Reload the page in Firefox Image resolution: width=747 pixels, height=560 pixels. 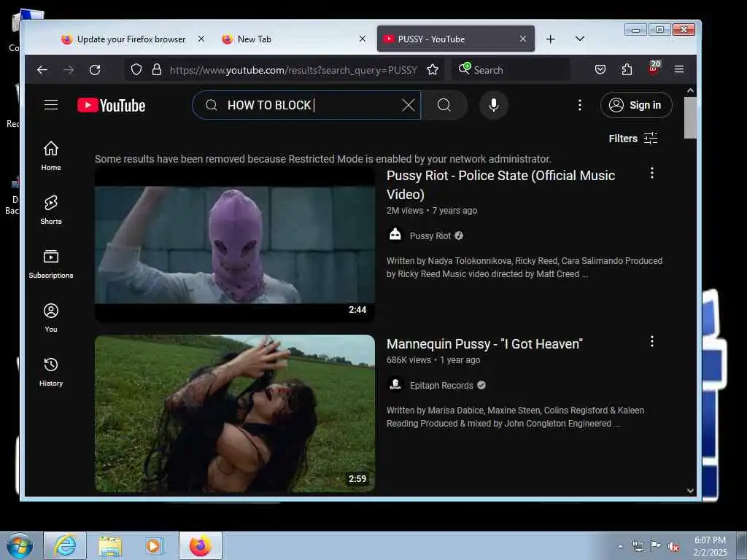95,70
